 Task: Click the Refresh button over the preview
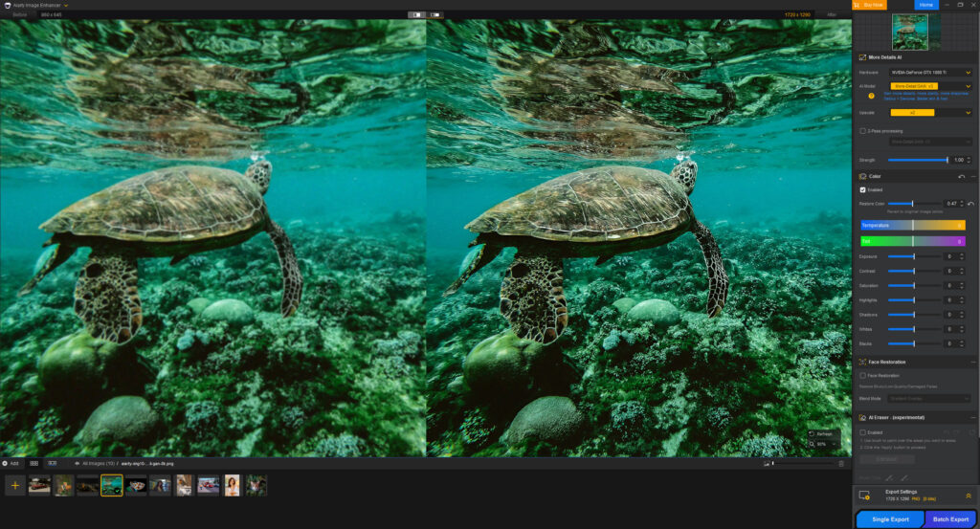(821, 434)
